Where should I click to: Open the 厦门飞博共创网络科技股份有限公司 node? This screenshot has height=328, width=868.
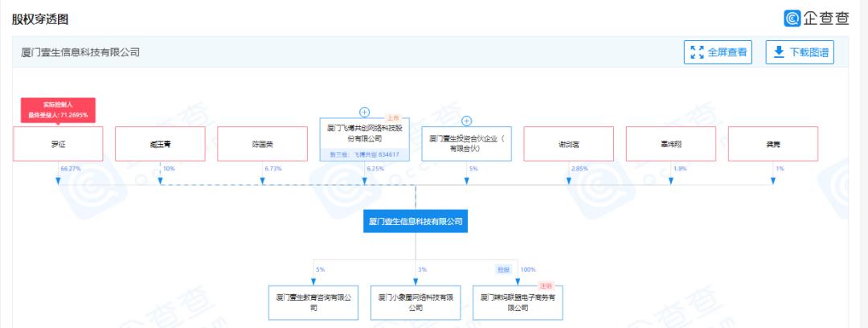click(364, 139)
